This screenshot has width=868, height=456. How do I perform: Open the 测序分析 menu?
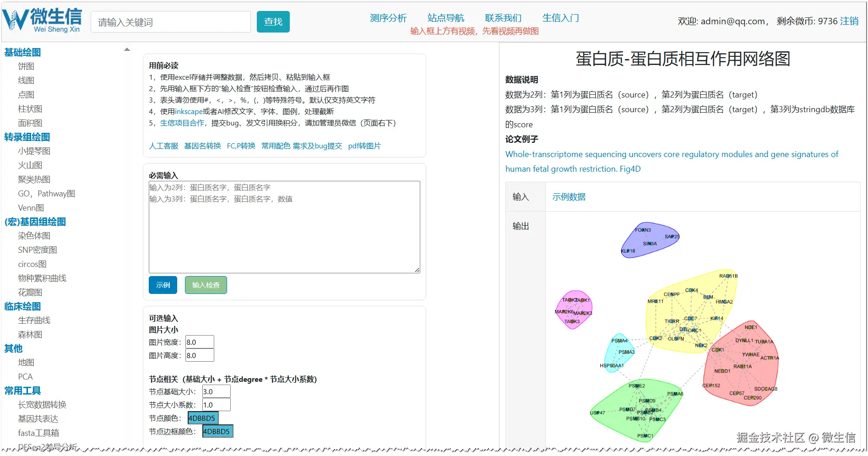click(388, 18)
